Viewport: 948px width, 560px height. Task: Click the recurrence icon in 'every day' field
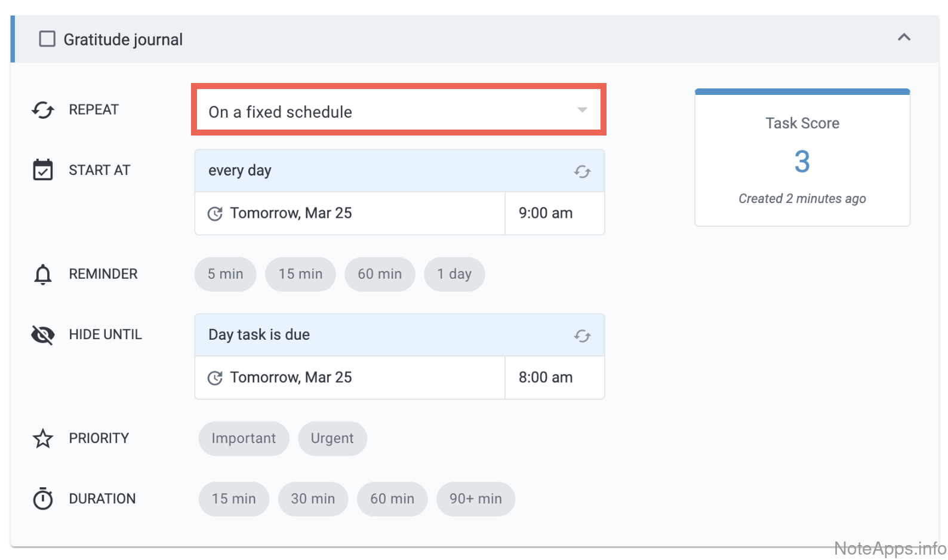tap(582, 171)
